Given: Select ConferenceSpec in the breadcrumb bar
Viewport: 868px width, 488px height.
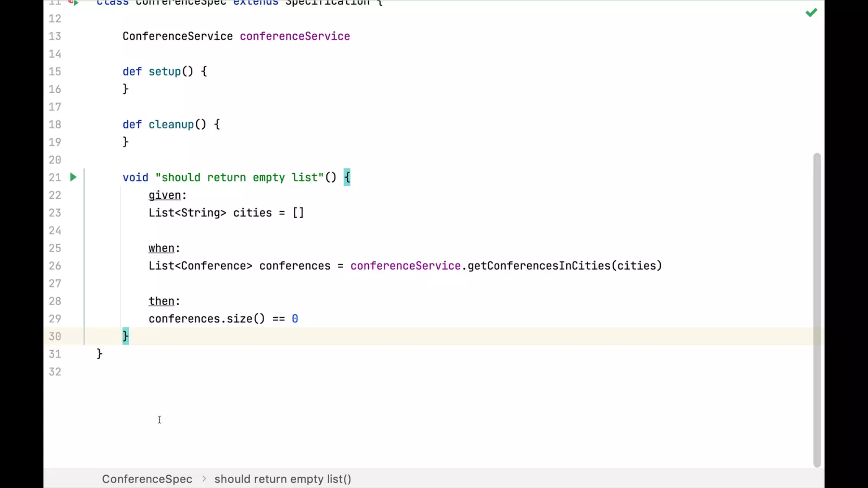Looking at the screenshot, I should 147,479.
